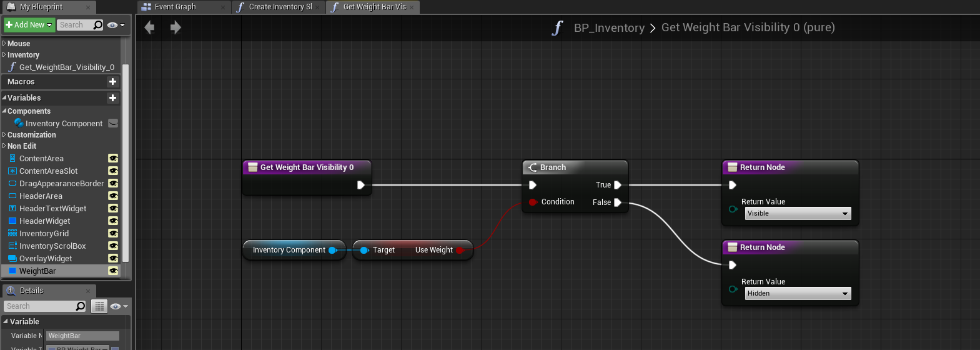
Task: Click the Branch node exec input pin
Action: pyautogui.click(x=532, y=185)
